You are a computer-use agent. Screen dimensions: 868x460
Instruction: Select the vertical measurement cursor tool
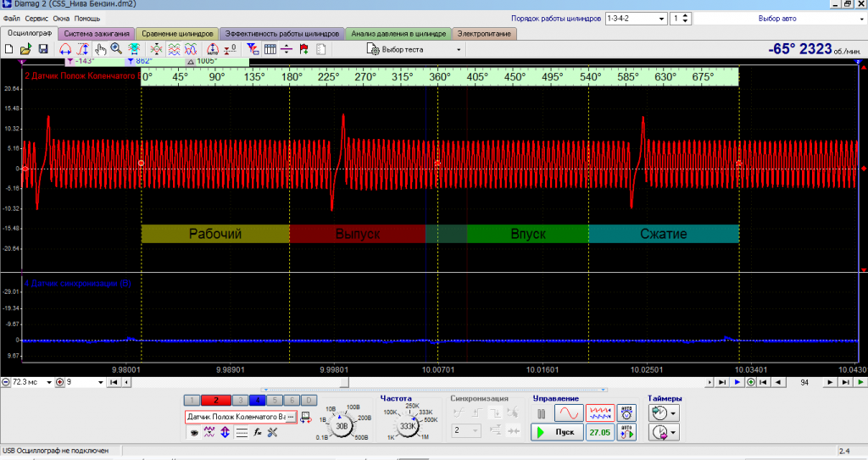[82, 49]
